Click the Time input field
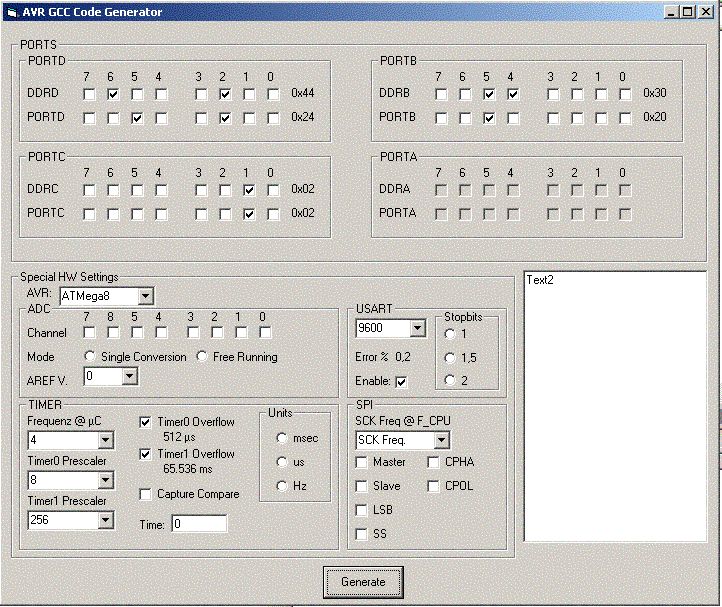The image size is (722, 607). [198, 524]
